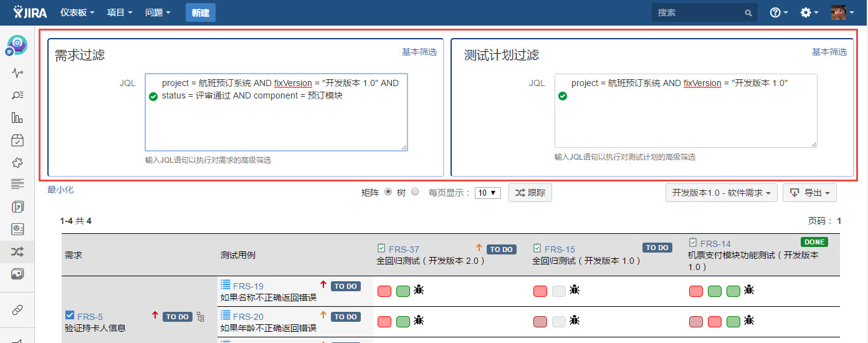Open the user avatar dropdown
Image resolution: width=868 pixels, height=343 pixels.
842,12
